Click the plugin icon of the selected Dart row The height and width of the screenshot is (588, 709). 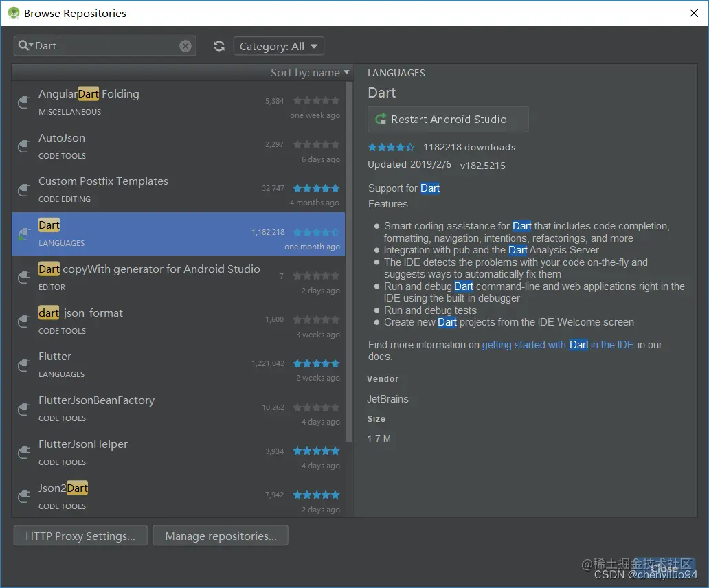(24, 234)
